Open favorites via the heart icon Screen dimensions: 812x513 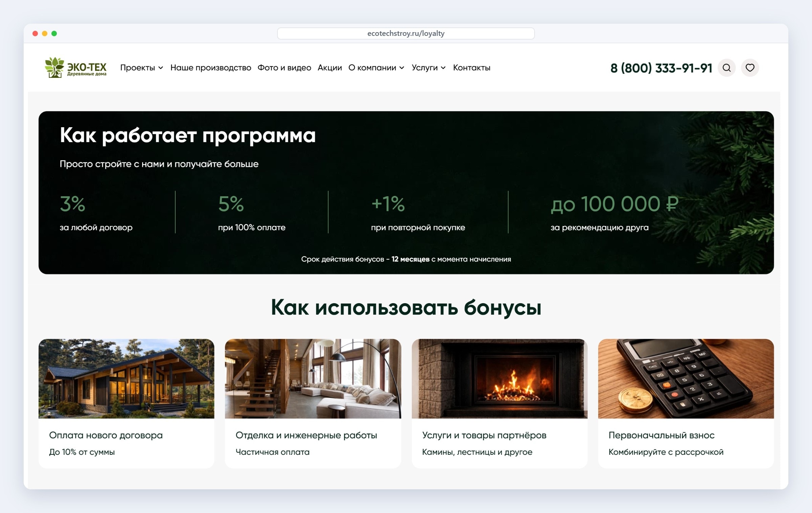click(750, 68)
